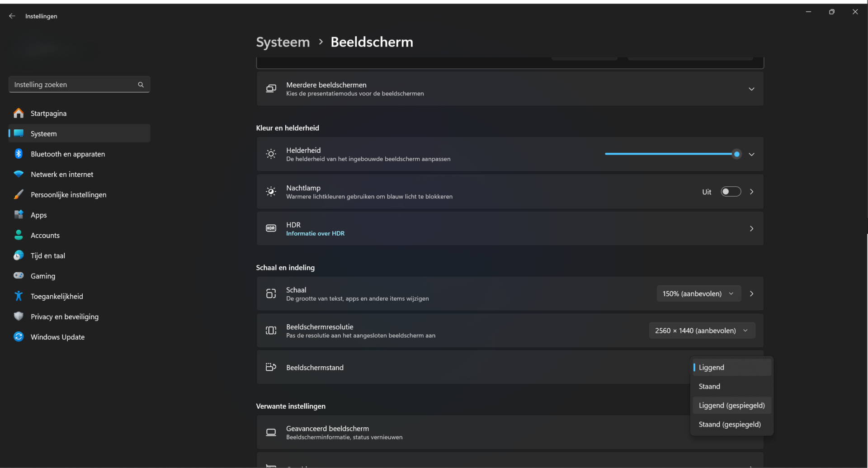
Task: Select Staand orientation
Action: click(x=709, y=386)
